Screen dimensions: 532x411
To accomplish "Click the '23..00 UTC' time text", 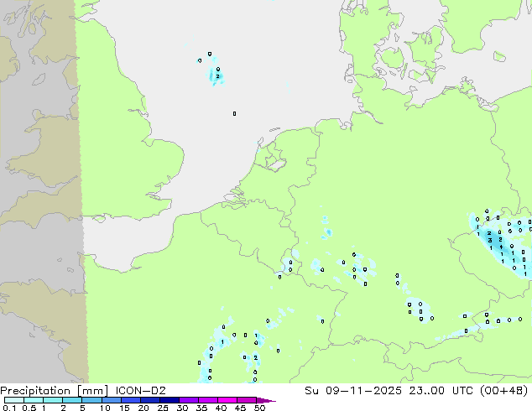I will tap(443, 391).
